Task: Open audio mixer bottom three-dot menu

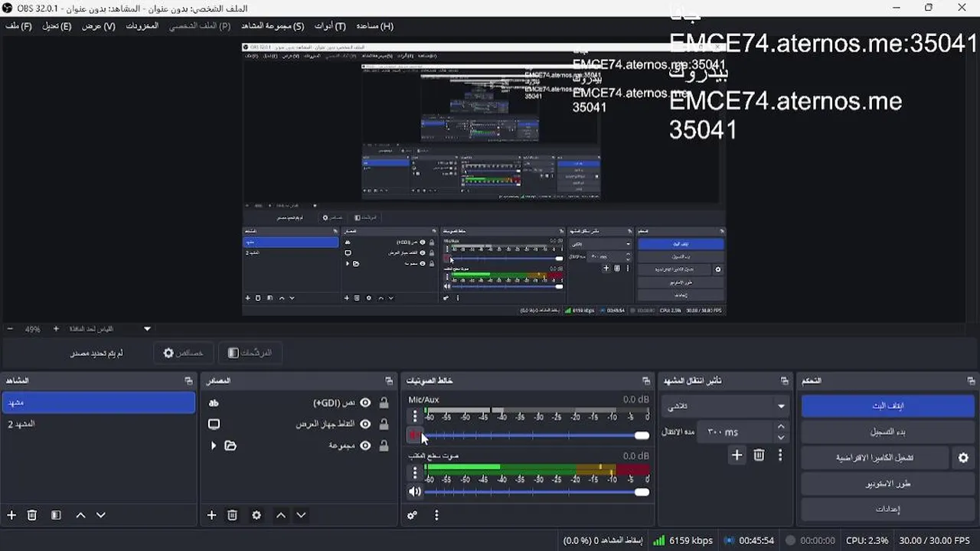Action: point(436,516)
